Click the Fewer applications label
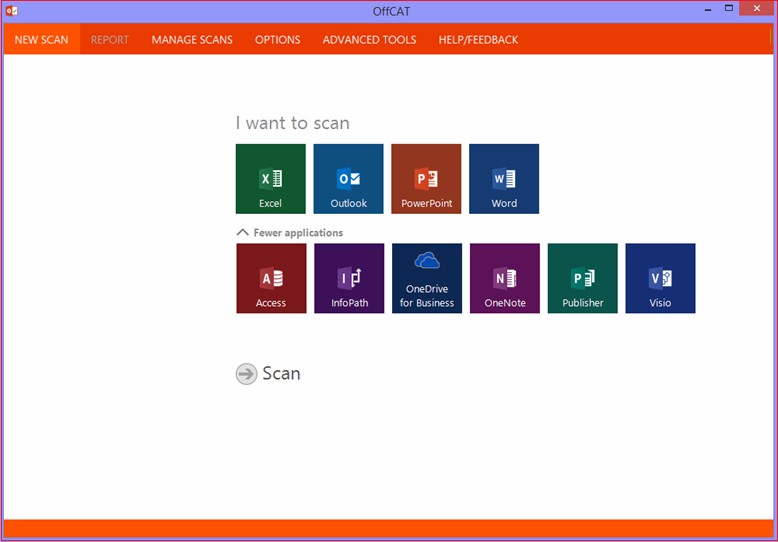 coord(298,232)
